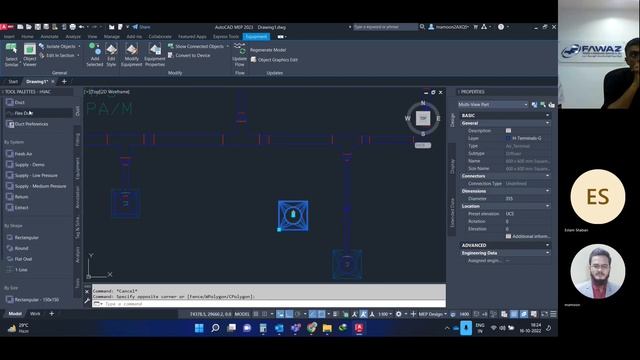Click the Share button in title bar
Image resolution: width=640 pixels, height=360 pixels.
[141, 27]
